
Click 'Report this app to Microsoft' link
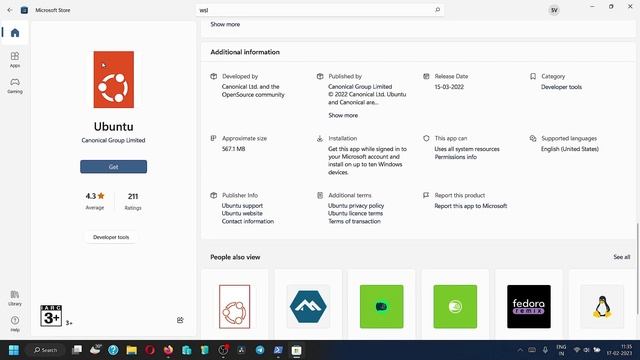pos(471,206)
